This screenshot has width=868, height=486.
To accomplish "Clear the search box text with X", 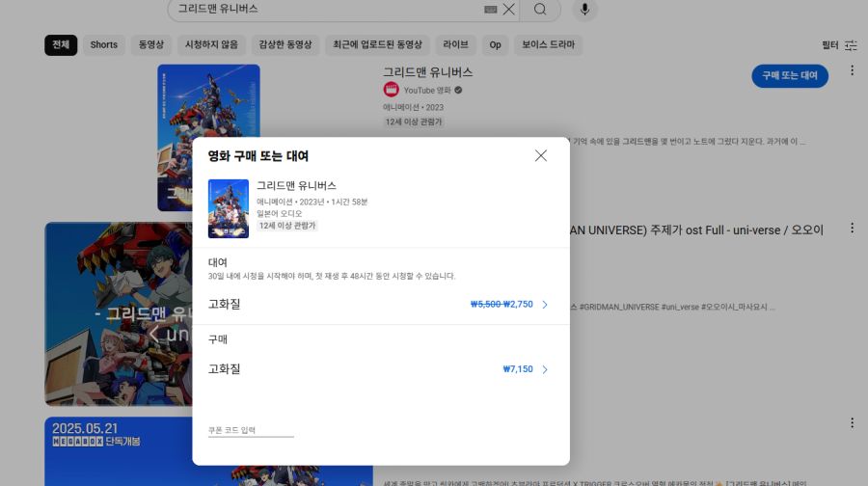I will 508,9.
